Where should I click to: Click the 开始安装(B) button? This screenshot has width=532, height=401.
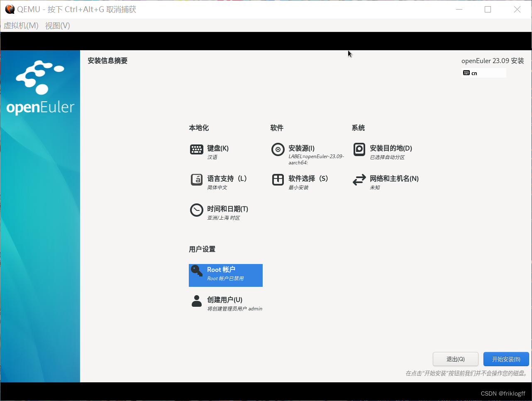[506, 359]
